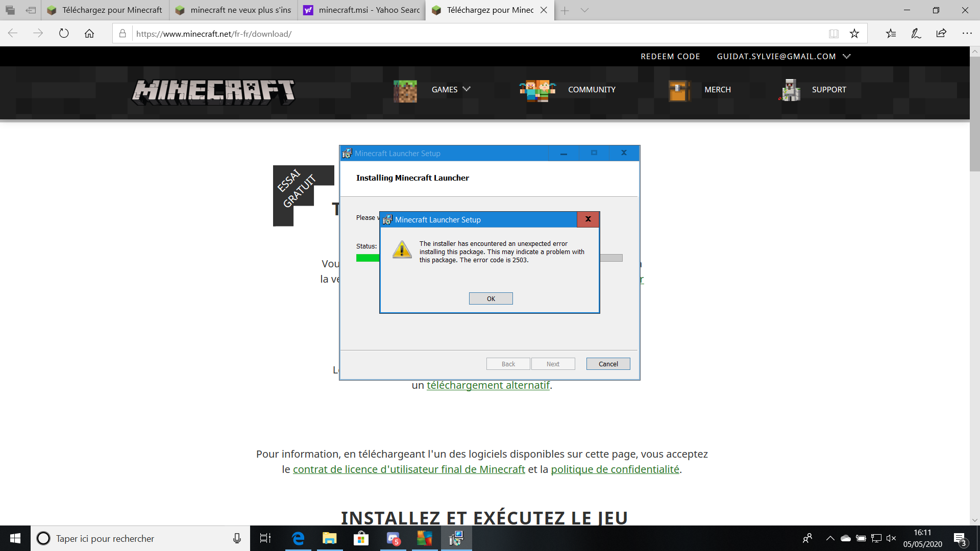The image size is (980, 551).
Task: Click the OneDrive cloud tray icon
Action: (846, 538)
